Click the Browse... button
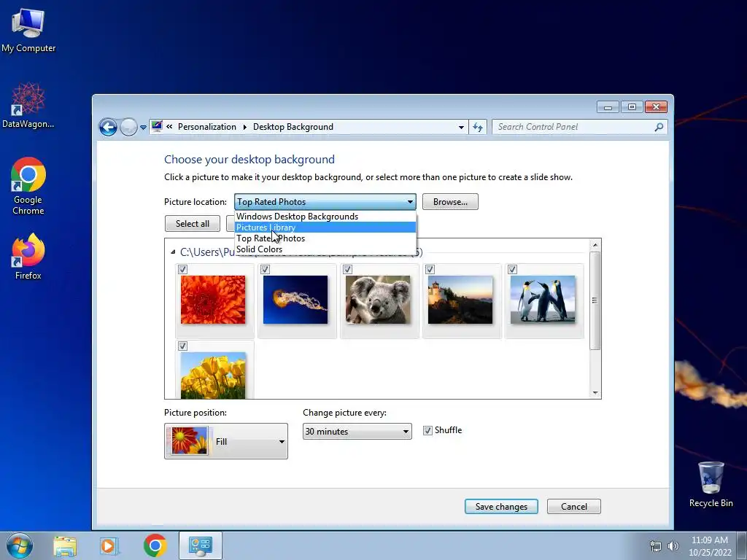 pyautogui.click(x=450, y=202)
